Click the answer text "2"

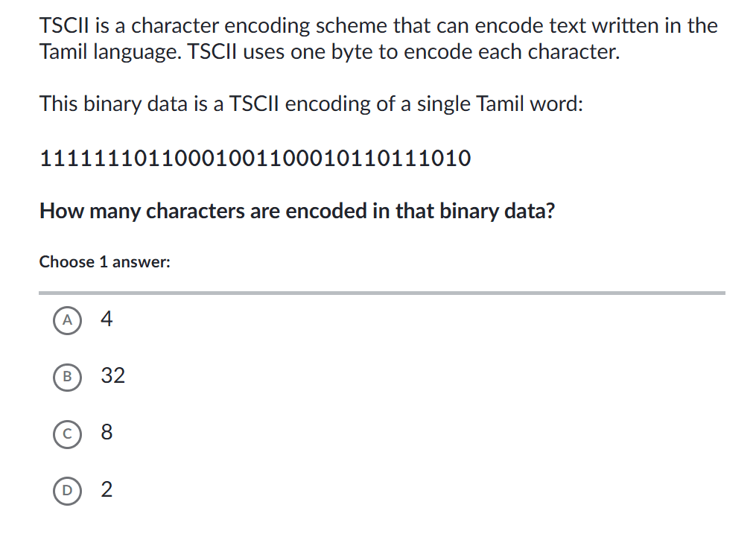107,489
